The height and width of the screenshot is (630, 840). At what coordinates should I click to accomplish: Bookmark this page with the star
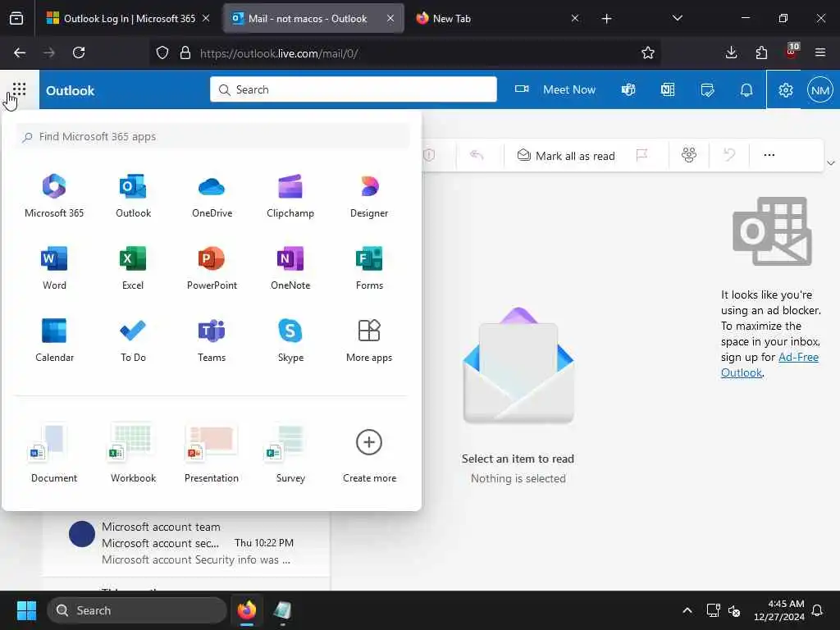(648, 52)
